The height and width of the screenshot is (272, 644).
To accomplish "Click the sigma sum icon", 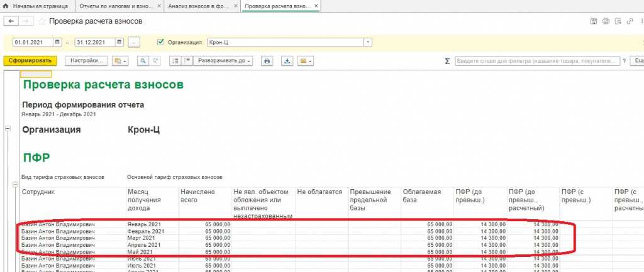I will tap(447, 61).
